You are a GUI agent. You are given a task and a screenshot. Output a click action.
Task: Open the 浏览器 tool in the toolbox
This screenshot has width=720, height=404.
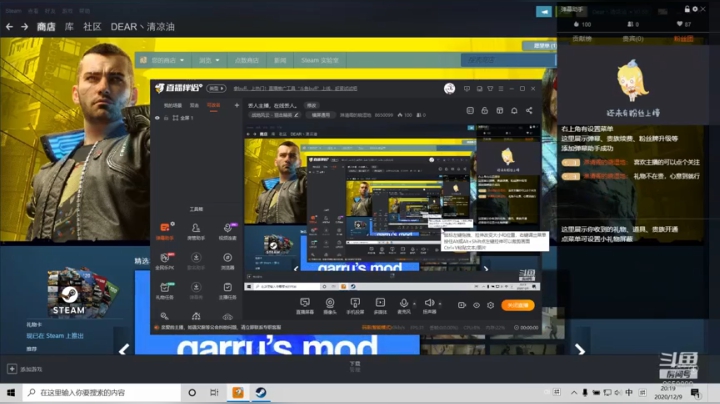228,261
